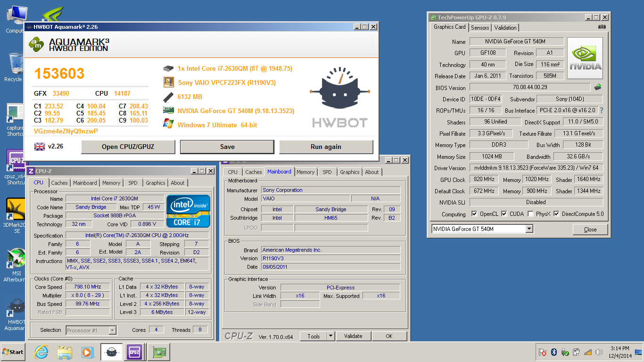This screenshot has width=644, height=362.
Task: Click the UK flag language icon in Aquamark
Action: (40, 147)
